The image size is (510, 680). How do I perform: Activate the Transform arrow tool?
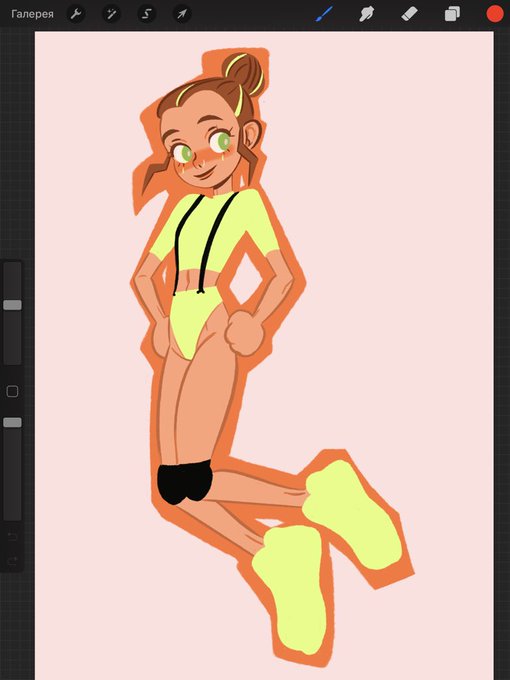[182, 14]
